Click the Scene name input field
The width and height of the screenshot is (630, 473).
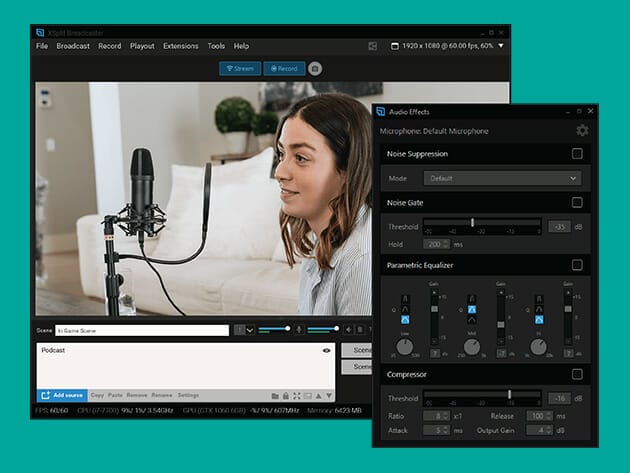[x=142, y=330]
